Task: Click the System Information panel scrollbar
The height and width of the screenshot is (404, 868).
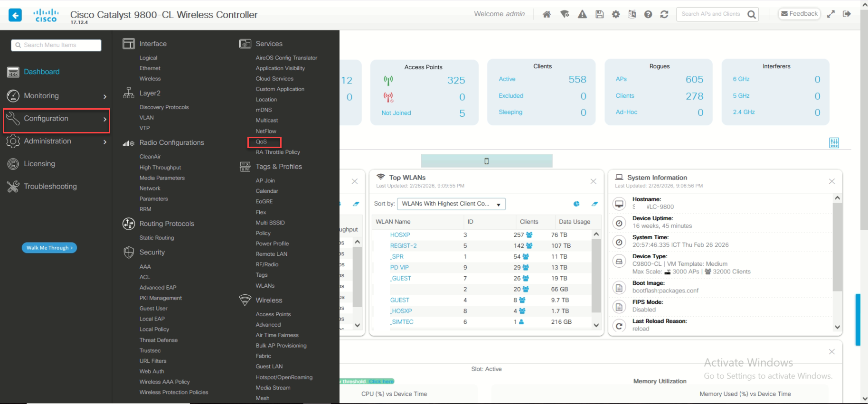Action: [837, 247]
